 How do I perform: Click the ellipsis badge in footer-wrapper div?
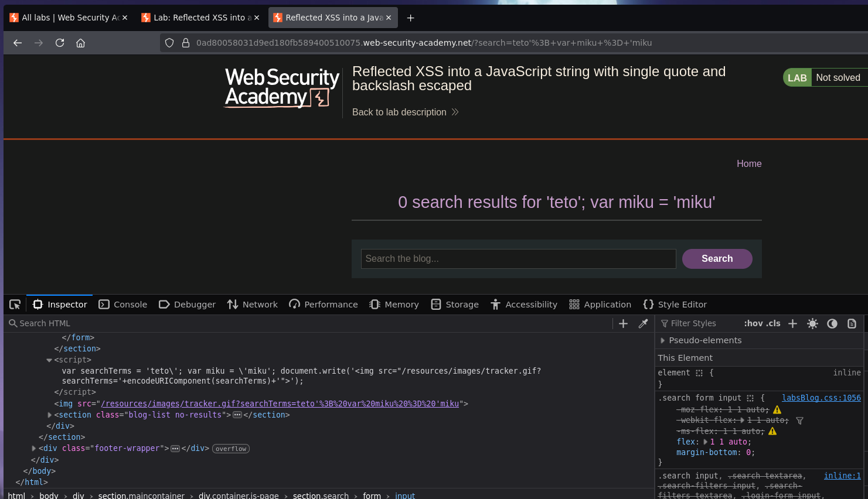[x=175, y=449]
